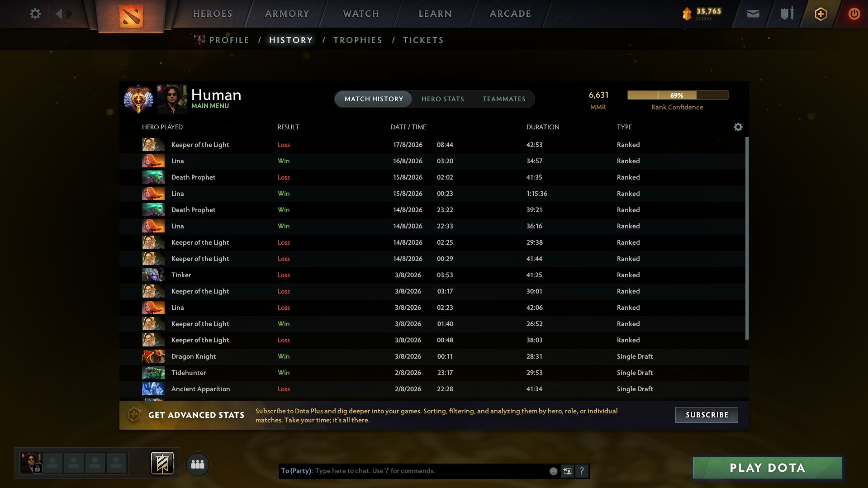Switch to the PROFILE tab
The height and width of the screenshot is (488, 868).
[x=229, y=40]
